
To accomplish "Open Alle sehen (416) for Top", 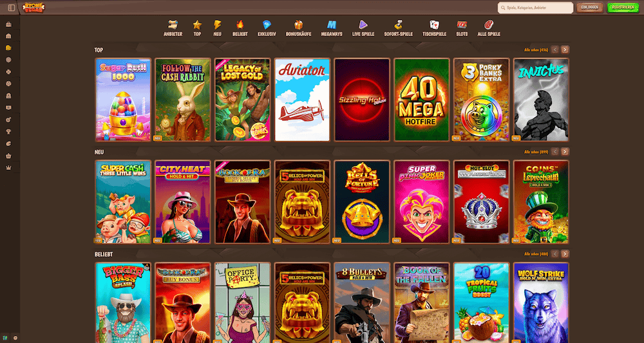I will [x=536, y=50].
